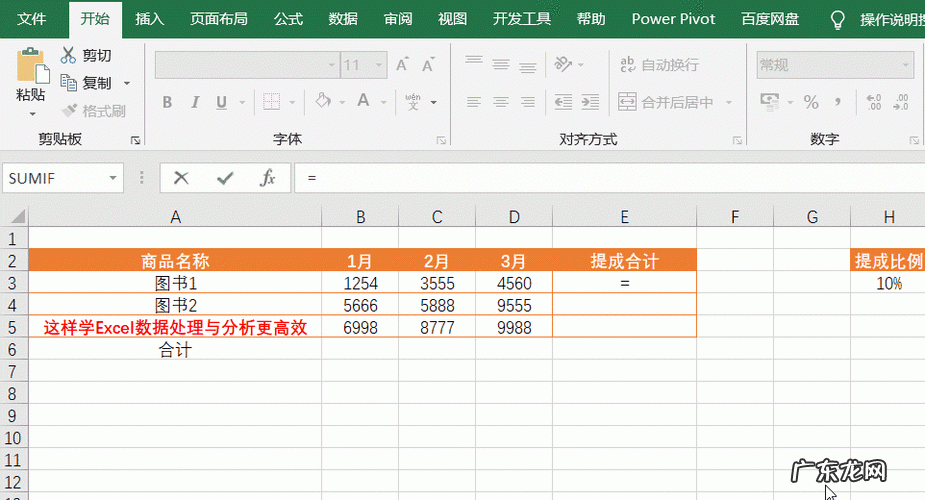Image resolution: width=925 pixels, height=500 pixels.
Task: Click the percent style % icon
Action: pos(811,102)
